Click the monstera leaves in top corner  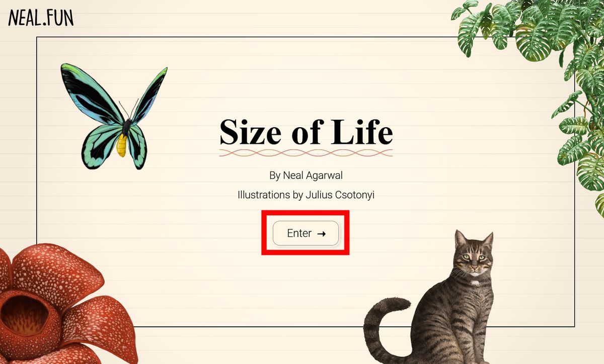[528, 30]
